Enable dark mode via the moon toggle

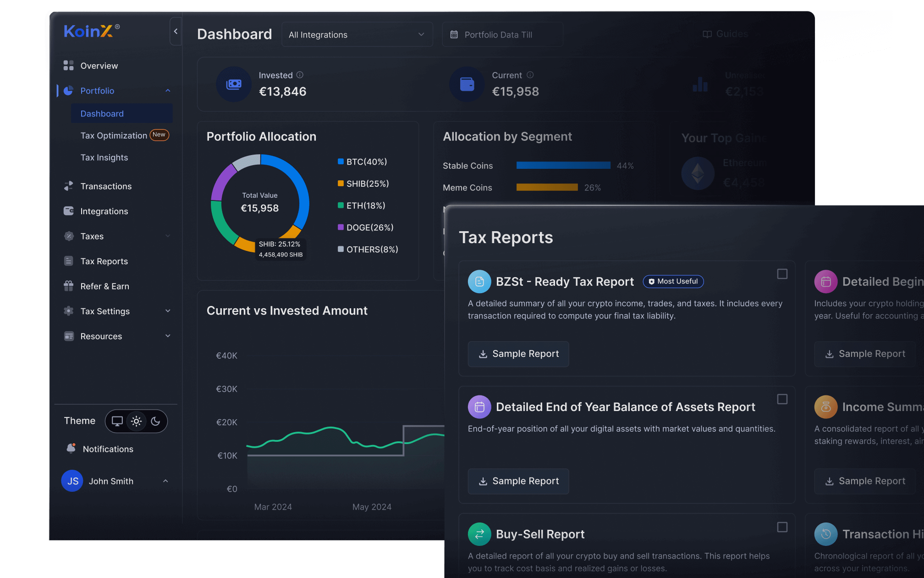tap(156, 421)
